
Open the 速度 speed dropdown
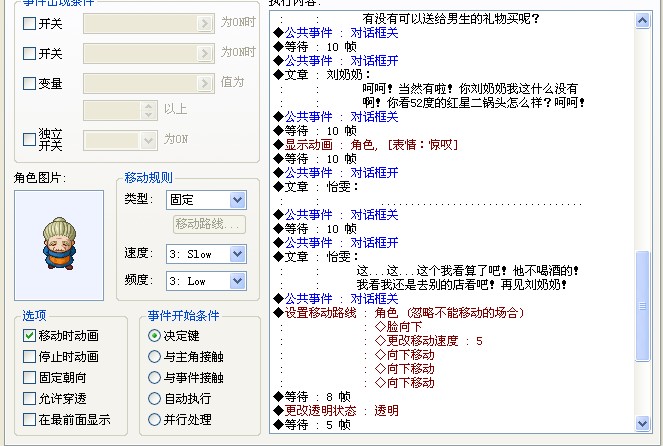click(x=237, y=254)
